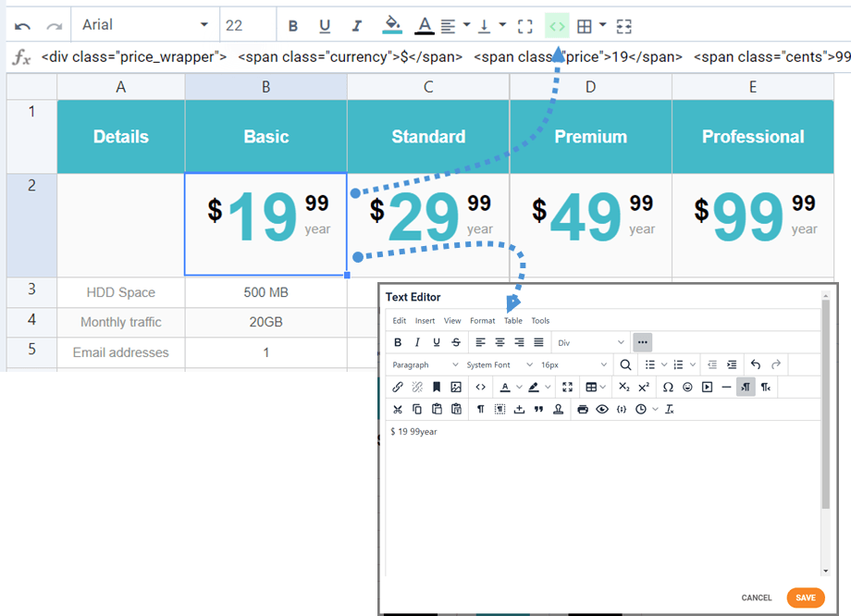Image resolution: width=851 pixels, height=616 pixels.
Task: Toggle the three-dots more toolbar button
Action: [643, 342]
